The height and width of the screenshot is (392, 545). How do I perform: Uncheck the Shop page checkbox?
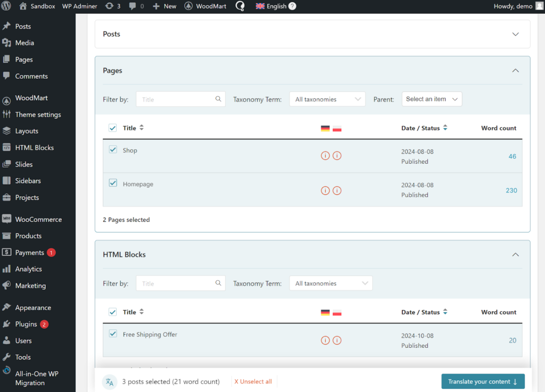coord(113,149)
